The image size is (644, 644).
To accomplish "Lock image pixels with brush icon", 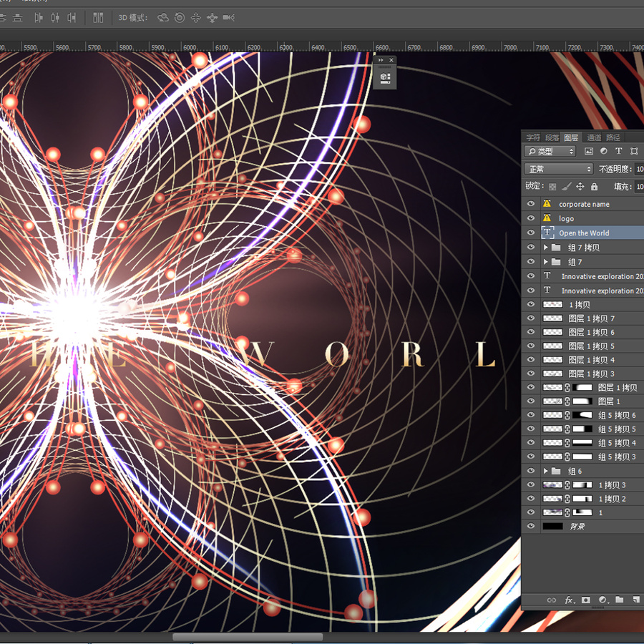I will tap(567, 187).
